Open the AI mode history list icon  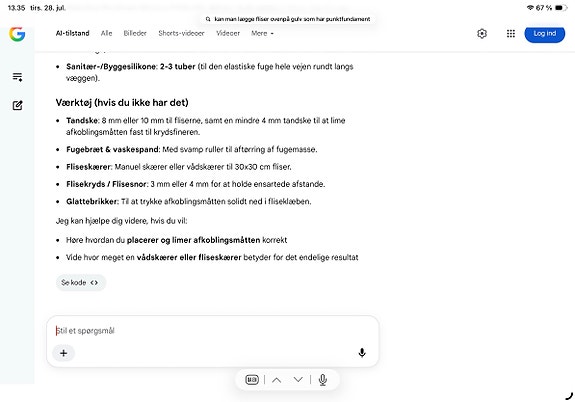(x=17, y=77)
